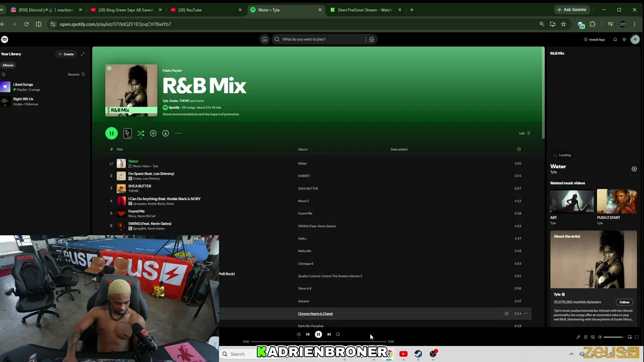Add Chrome Hearts & Chanel row to Liked Songs

pyautogui.click(x=507, y=314)
